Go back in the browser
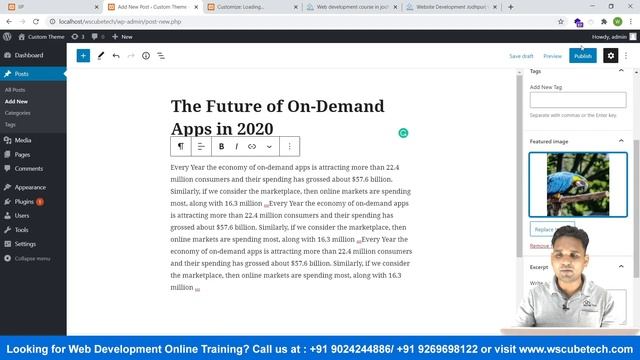 [x=9, y=22]
